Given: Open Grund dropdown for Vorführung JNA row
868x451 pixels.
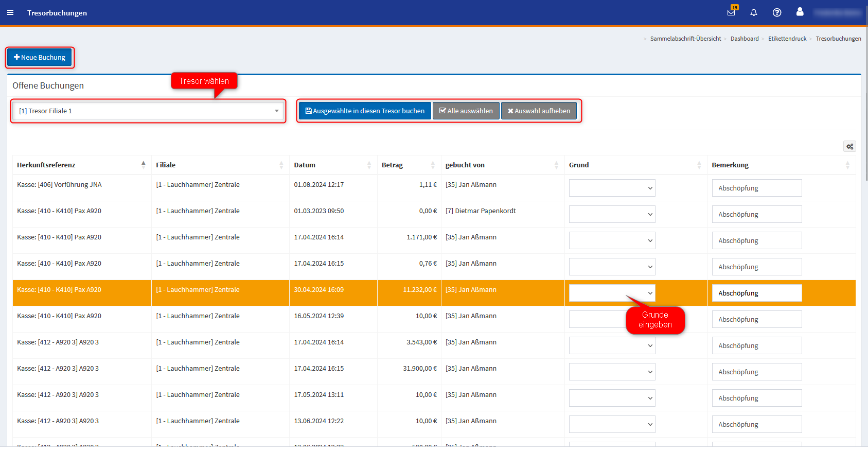Looking at the screenshot, I should coord(612,188).
